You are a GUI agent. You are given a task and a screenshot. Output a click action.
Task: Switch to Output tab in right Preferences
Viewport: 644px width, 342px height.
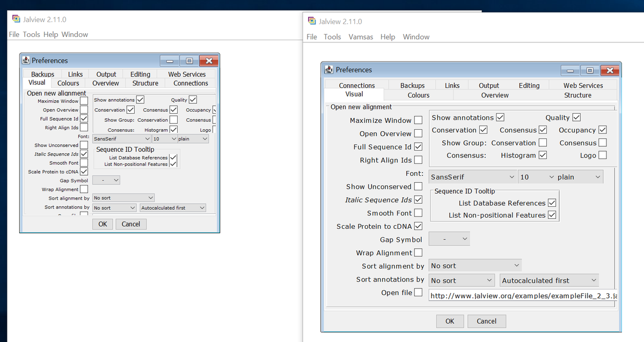(x=488, y=85)
